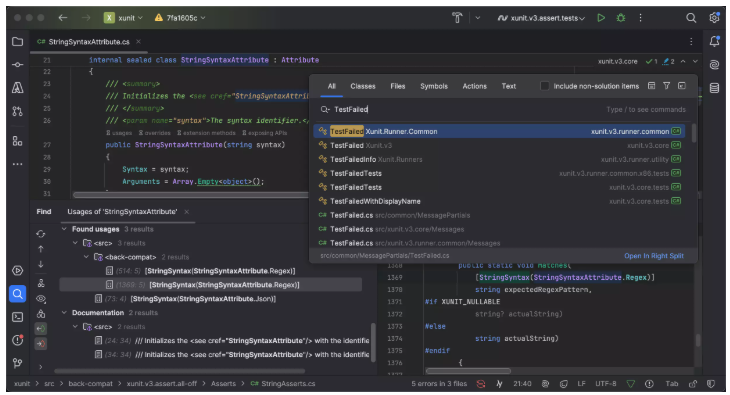Click the red sync icon in status bar
This screenshot has height=395, width=730.
click(481, 384)
